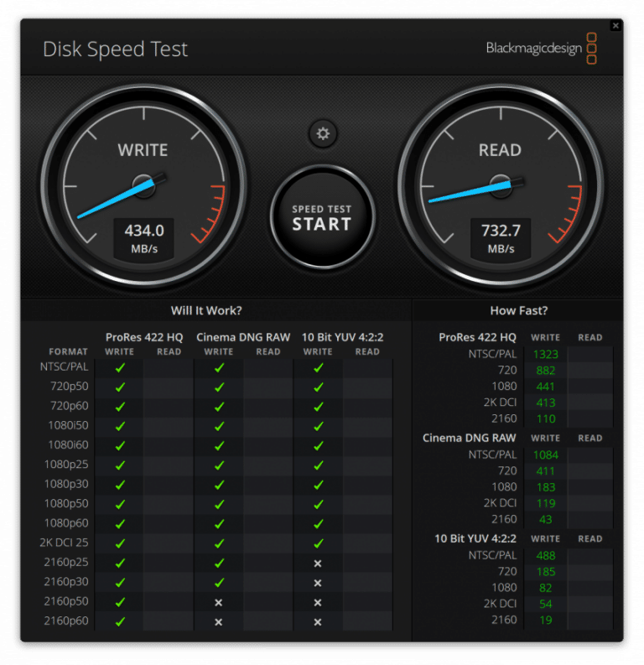Click 10 Bit YUV write X mark for 2160p25

tap(318, 564)
